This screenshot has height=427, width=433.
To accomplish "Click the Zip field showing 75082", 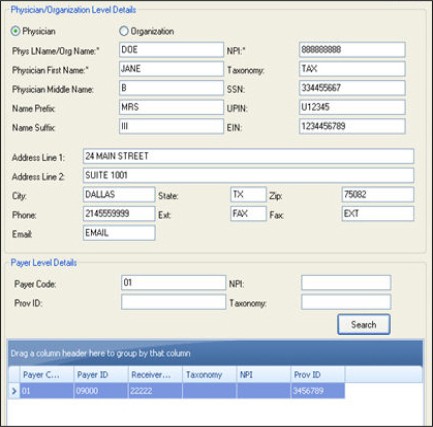I will 378,195.
